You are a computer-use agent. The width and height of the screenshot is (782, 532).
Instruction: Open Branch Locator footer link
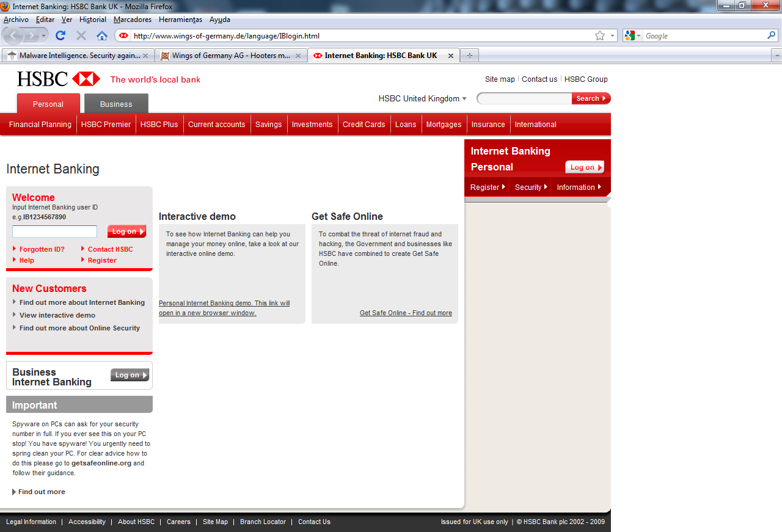click(263, 522)
